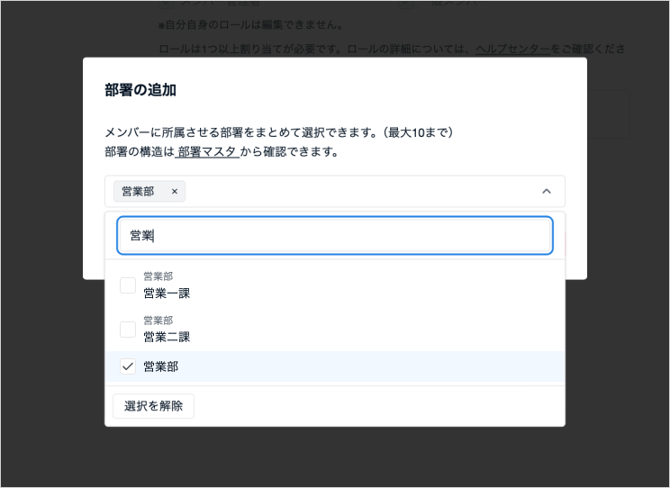The width and height of the screenshot is (670, 488).
Task: Focus the search field containing 営業
Action: tap(335, 235)
